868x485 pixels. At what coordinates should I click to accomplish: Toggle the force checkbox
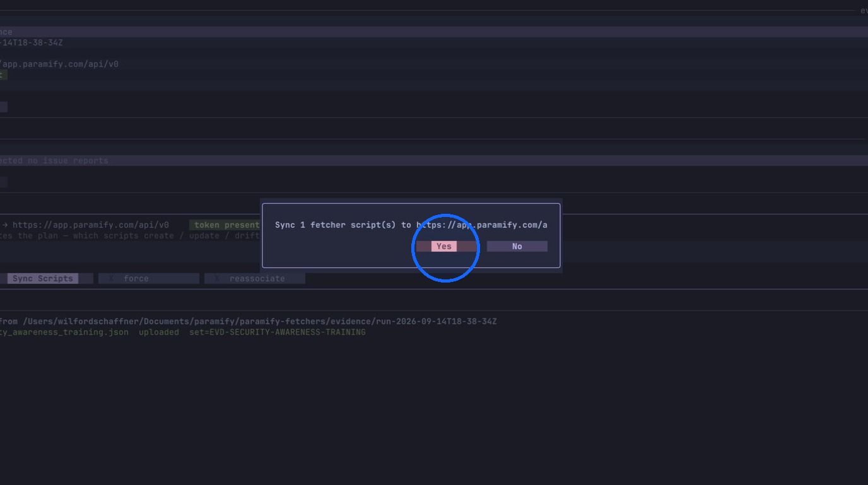point(149,279)
